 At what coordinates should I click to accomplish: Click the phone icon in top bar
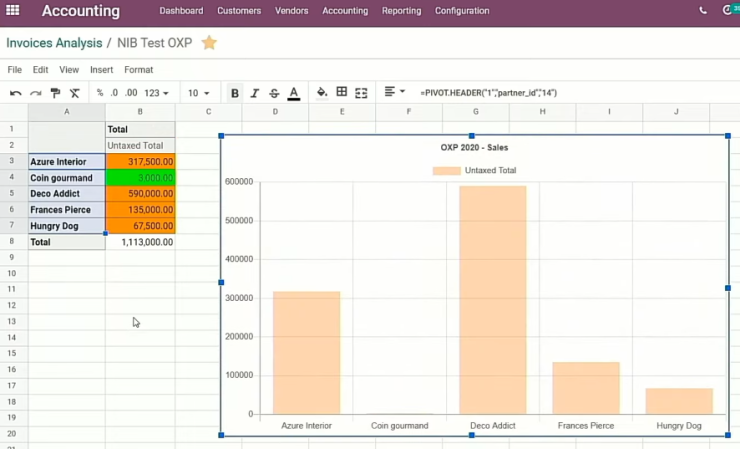pos(703,10)
